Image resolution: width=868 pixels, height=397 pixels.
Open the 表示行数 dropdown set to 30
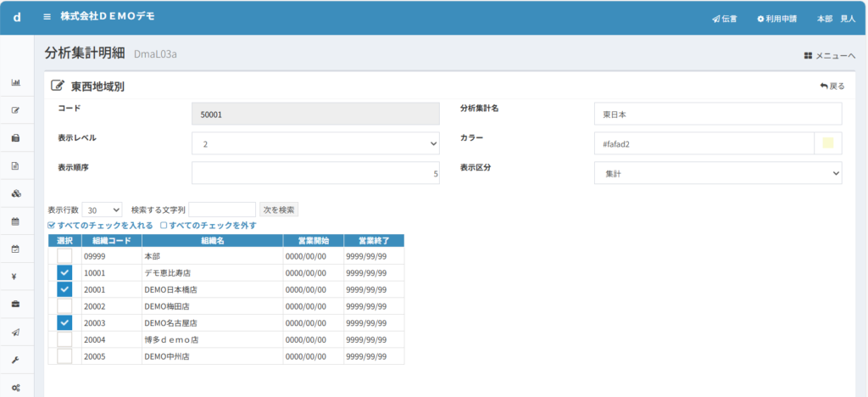coord(103,210)
